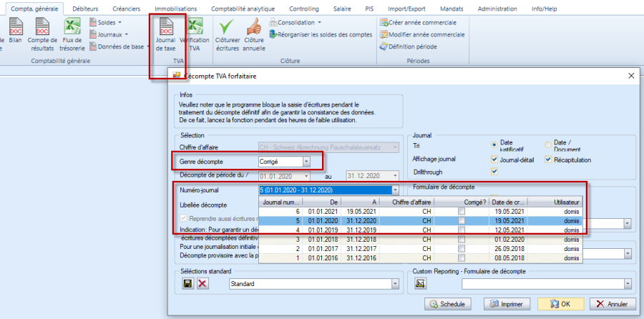
Task: Expand the Soldes dropdown menu
Action: (x=106, y=23)
